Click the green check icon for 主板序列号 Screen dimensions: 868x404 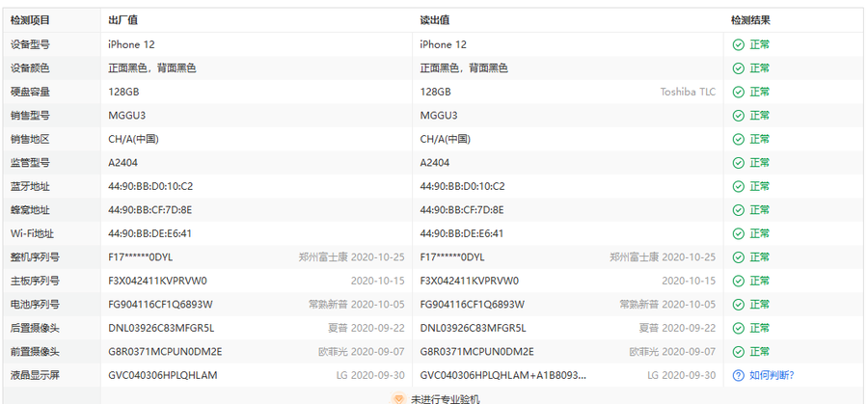point(738,282)
